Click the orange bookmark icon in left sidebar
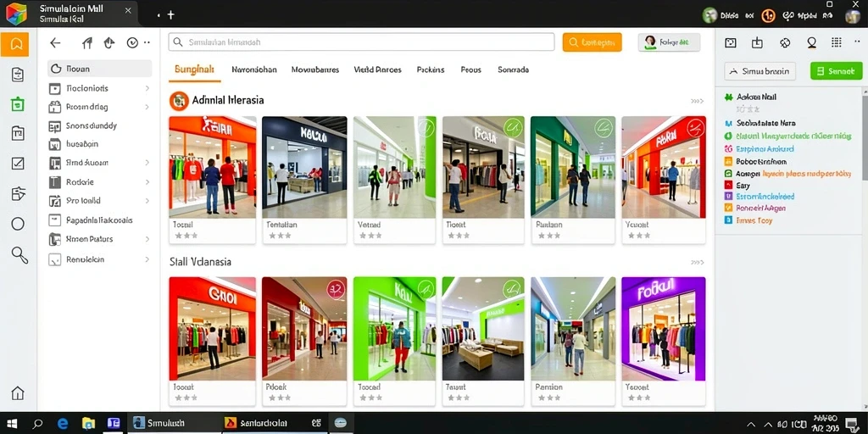This screenshot has height=434, width=868. pyautogui.click(x=15, y=44)
